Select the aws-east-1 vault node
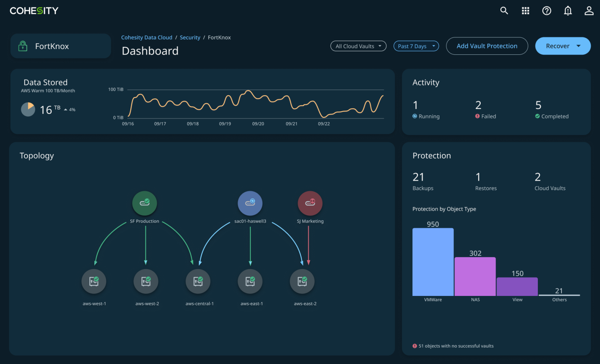This screenshot has height=364, width=600. tap(250, 281)
